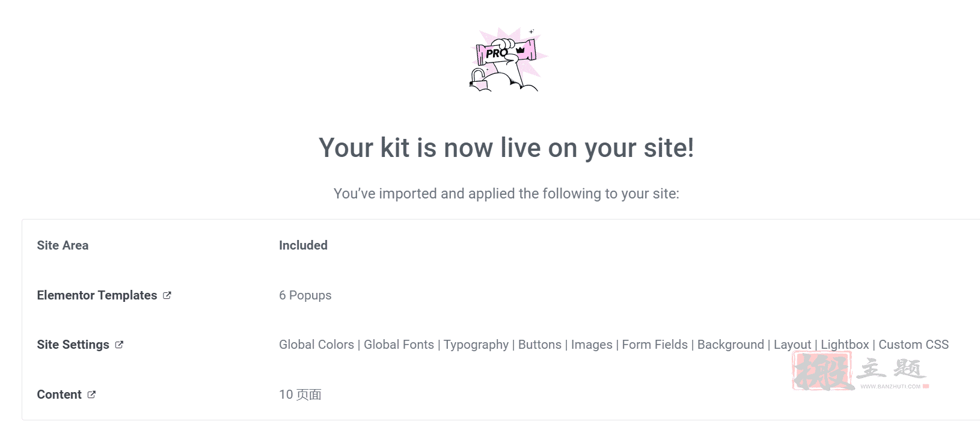980x436 pixels.
Task: Open the Elementor Templates link
Action: pos(97,295)
